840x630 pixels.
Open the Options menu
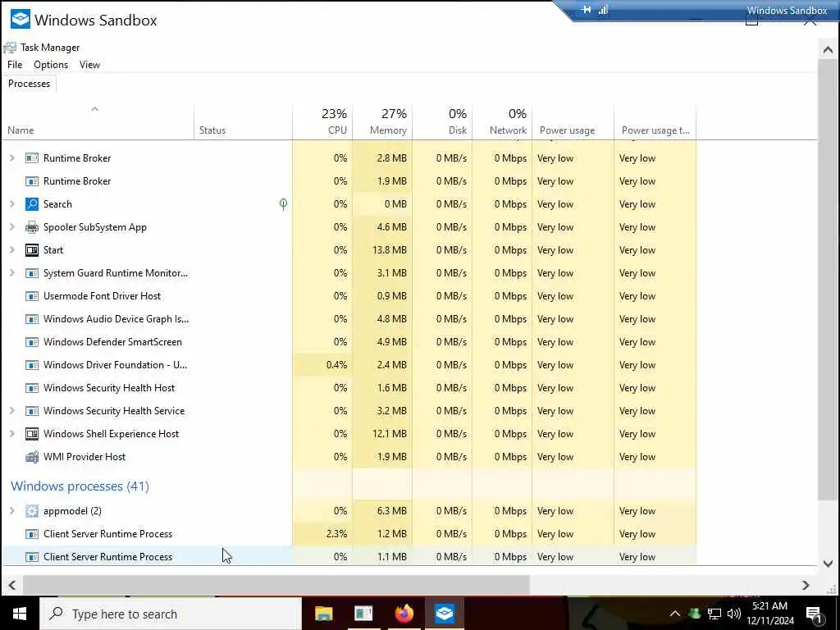(x=51, y=65)
